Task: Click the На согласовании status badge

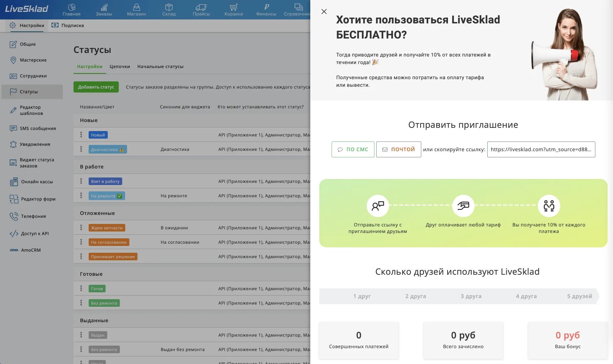Action: [109, 242]
